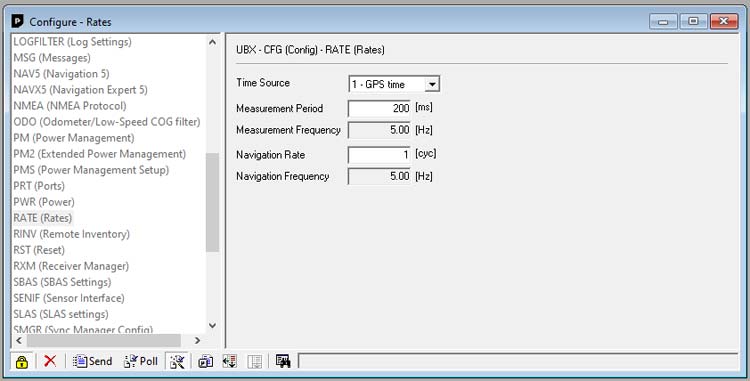Click the message list vertical scrollbar thumb

tap(212, 202)
